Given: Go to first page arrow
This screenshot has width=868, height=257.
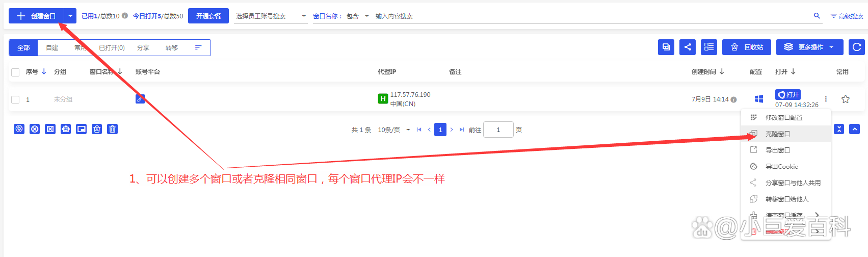Looking at the screenshot, I should coord(419,130).
